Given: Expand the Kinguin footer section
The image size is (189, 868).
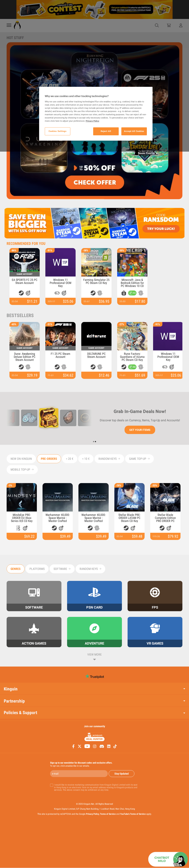Looking at the screenshot, I should click(94, 689).
